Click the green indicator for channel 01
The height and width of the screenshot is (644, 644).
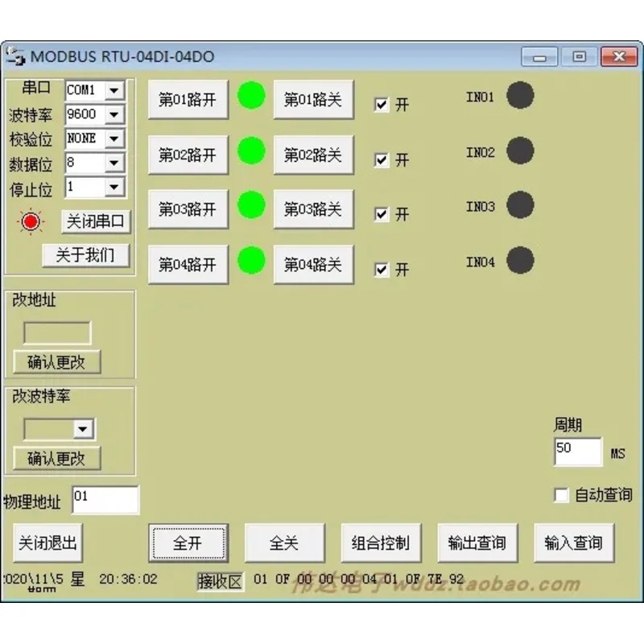tap(251, 95)
